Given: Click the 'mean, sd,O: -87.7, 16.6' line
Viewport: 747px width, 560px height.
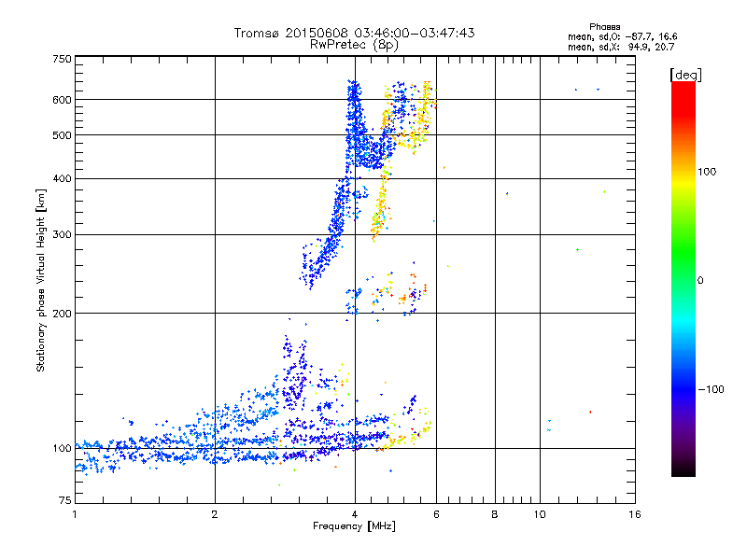Looking at the screenshot, I should pyautogui.click(x=622, y=36).
